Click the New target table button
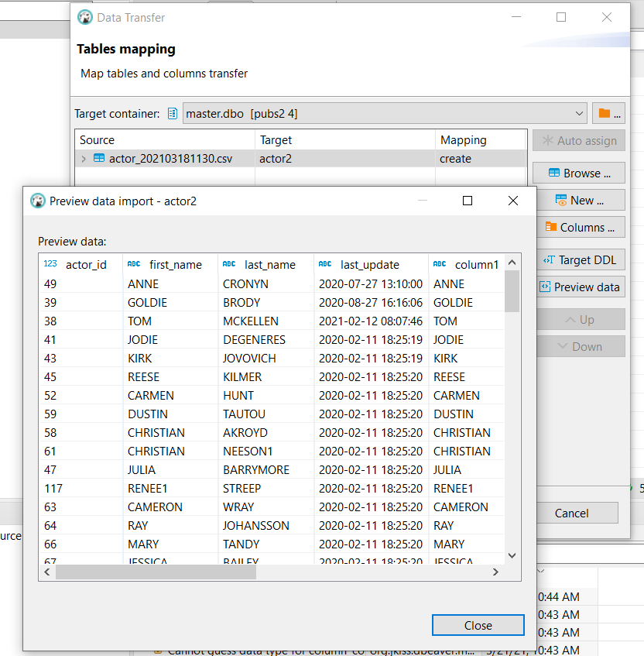This screenshot has width=644, height=656. coord(579,200)
